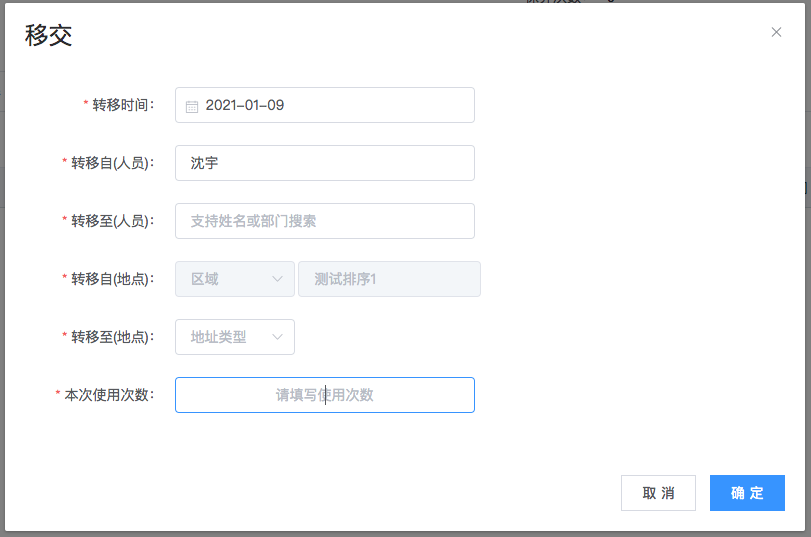Click the 转移自(人员) label
The height and width of the screenshot is (537, 811).
(112, 163)
